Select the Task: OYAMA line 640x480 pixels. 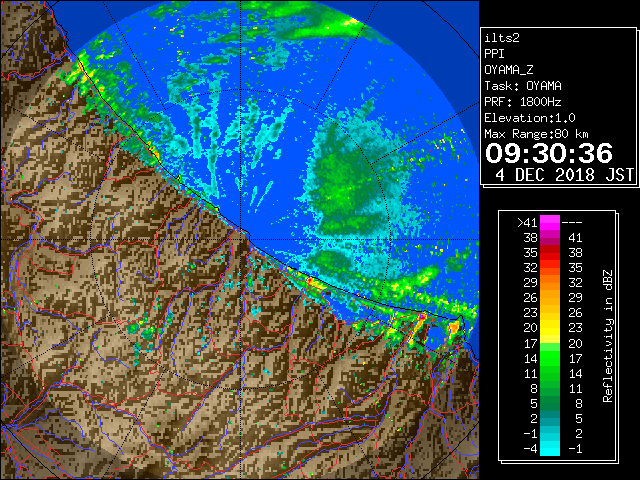click(523, 86)
